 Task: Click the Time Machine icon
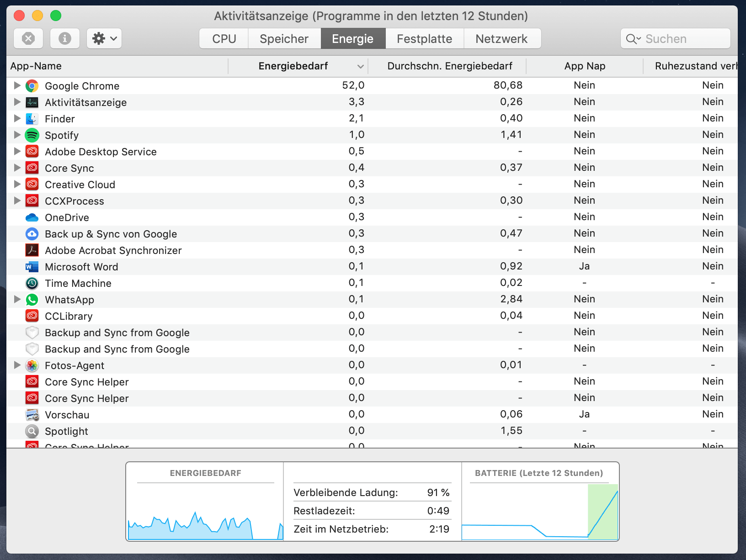tap(32, 283)
